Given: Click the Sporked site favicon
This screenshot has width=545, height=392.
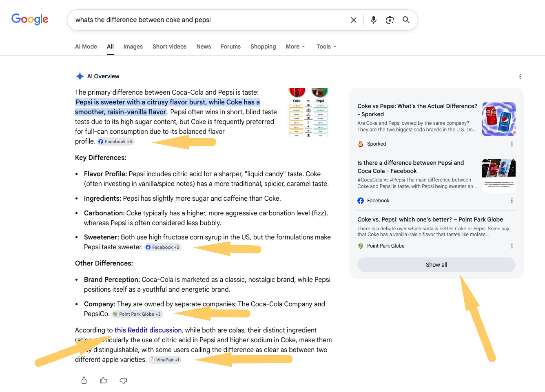Looking at the screenshot, I should pyautogui.click(x=361, y=144).
